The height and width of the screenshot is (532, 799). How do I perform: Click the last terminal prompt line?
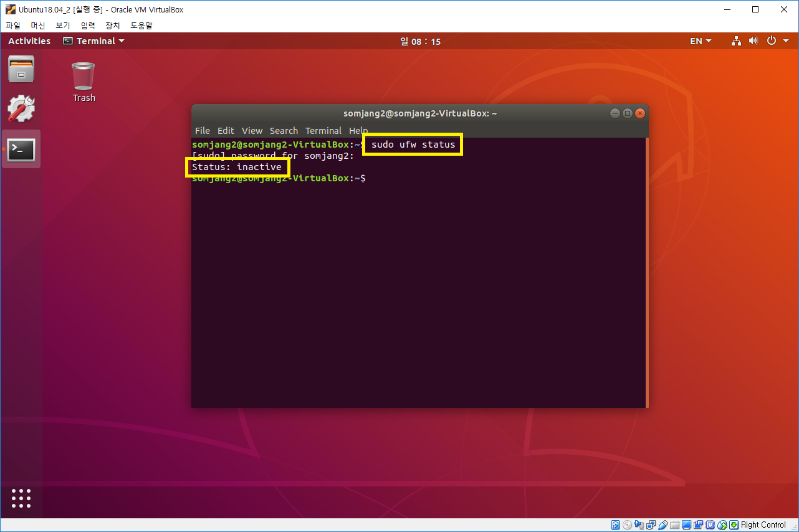pyautogui.click(x=279, y=178)
